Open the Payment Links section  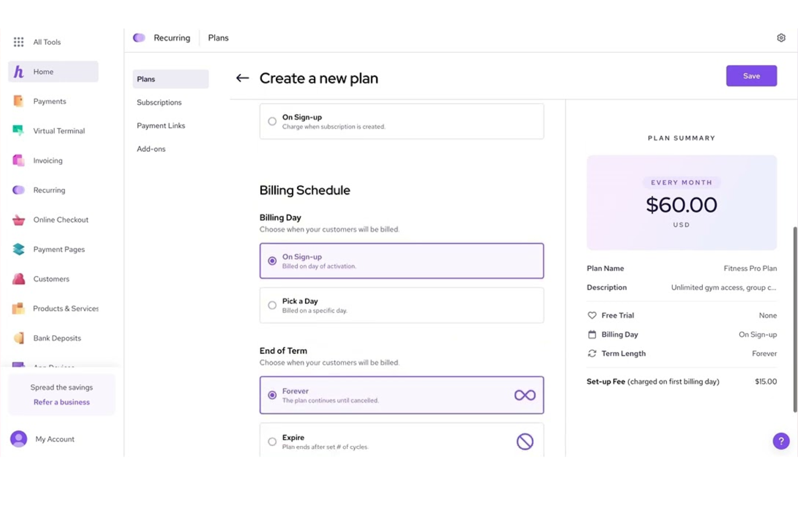click(x=161, y=125)
